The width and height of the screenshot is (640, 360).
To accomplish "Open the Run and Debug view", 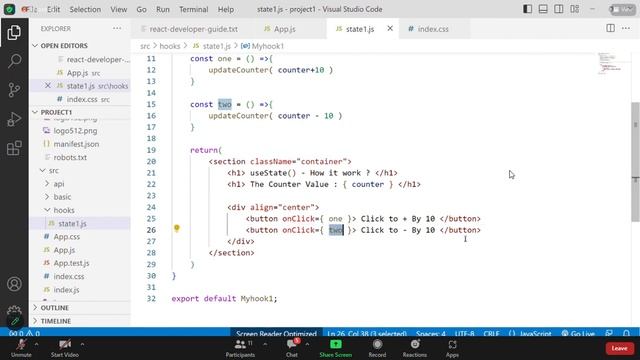I will 14,119.
